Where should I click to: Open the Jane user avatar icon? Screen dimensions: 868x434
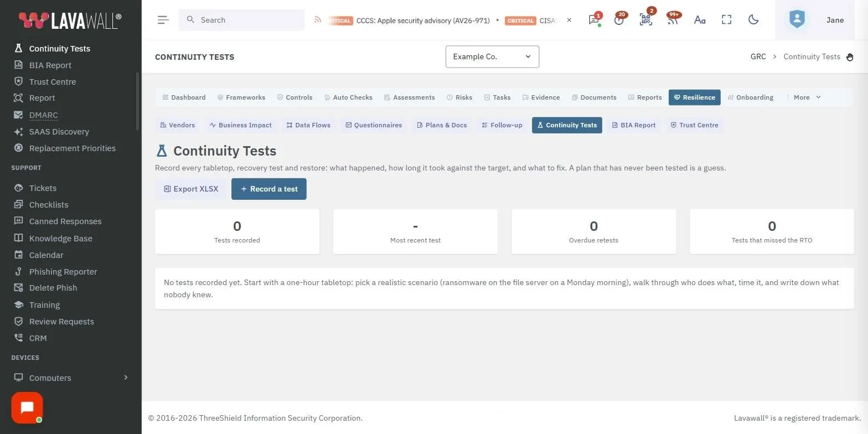[797, 19]
